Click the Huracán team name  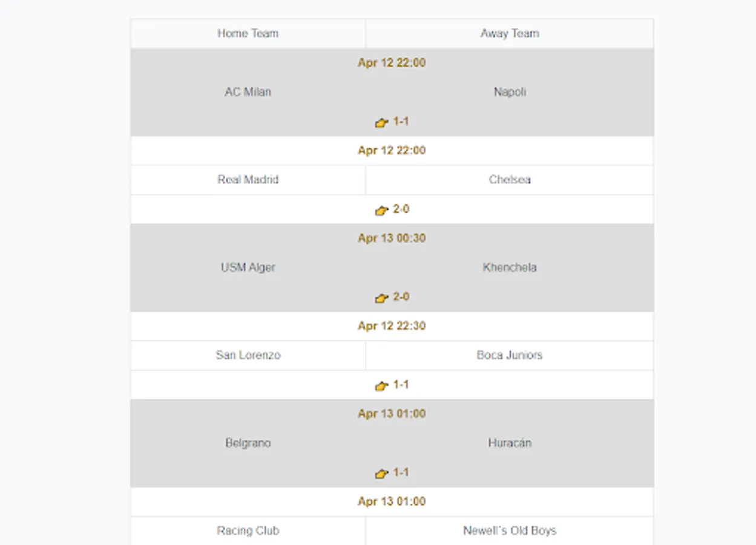[x=510, y=443]
